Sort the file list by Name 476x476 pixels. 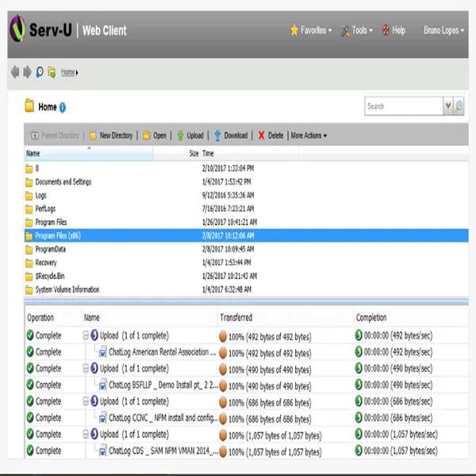[x=89, y=153]
